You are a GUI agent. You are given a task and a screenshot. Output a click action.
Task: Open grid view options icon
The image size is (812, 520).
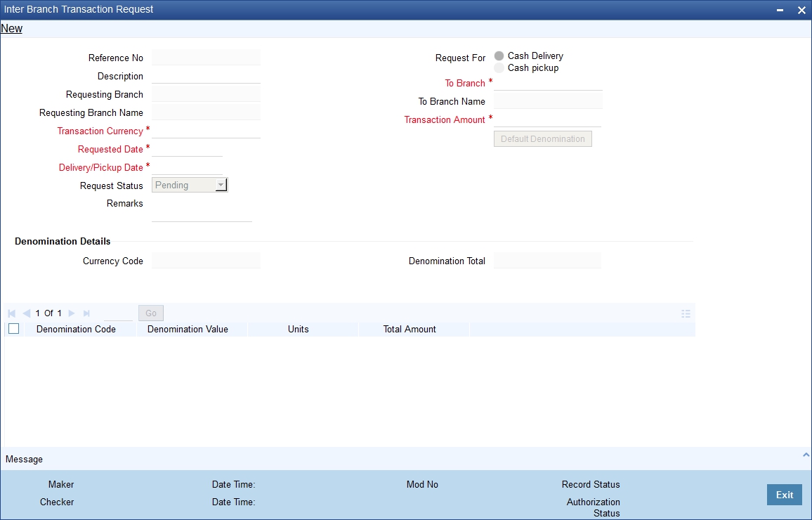click(x=686, y=314)
